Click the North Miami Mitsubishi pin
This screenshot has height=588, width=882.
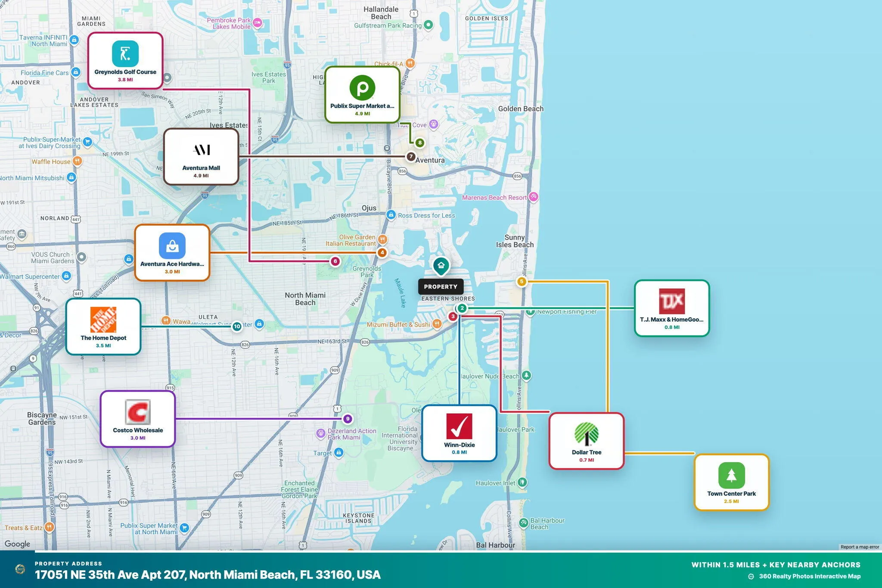71,177
